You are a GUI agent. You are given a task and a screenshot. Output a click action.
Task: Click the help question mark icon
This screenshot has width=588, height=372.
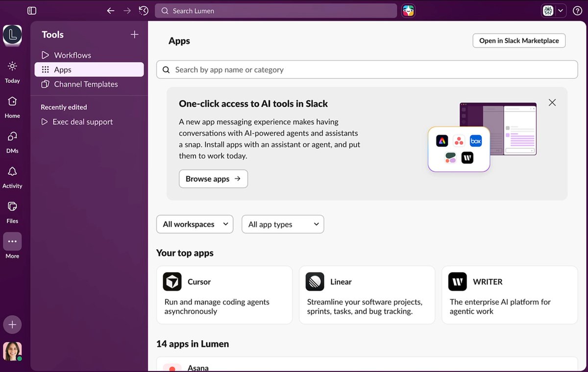click(577, 10)
